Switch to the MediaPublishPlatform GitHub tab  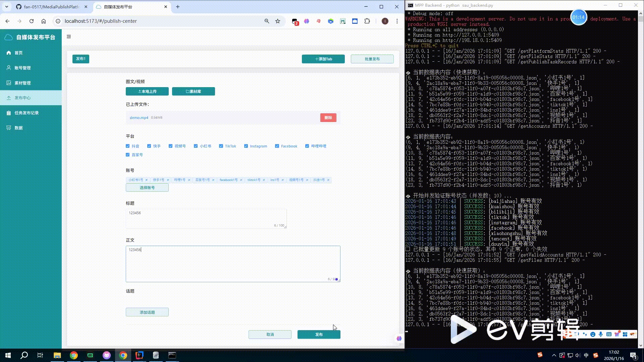click(x=50, y=7)
